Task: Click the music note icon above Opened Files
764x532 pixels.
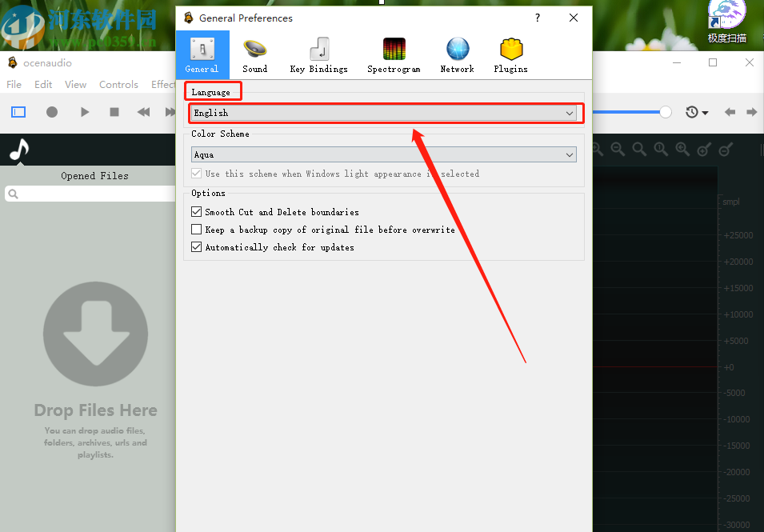Action: (x=19, y=150)
